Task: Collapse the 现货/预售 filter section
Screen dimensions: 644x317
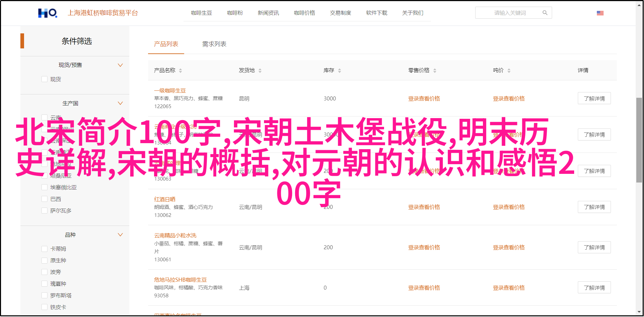Action: click(120, 65)
